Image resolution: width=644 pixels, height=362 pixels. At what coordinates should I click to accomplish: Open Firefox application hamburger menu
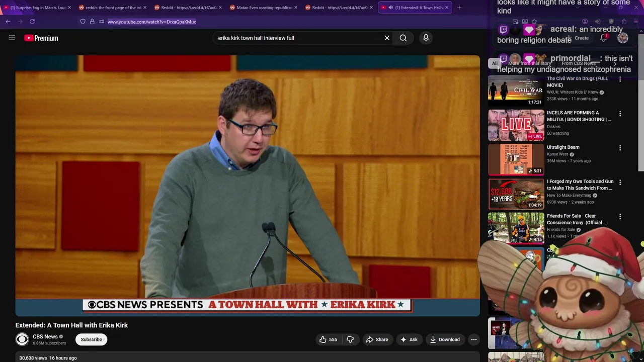click(x=635, y=22)
